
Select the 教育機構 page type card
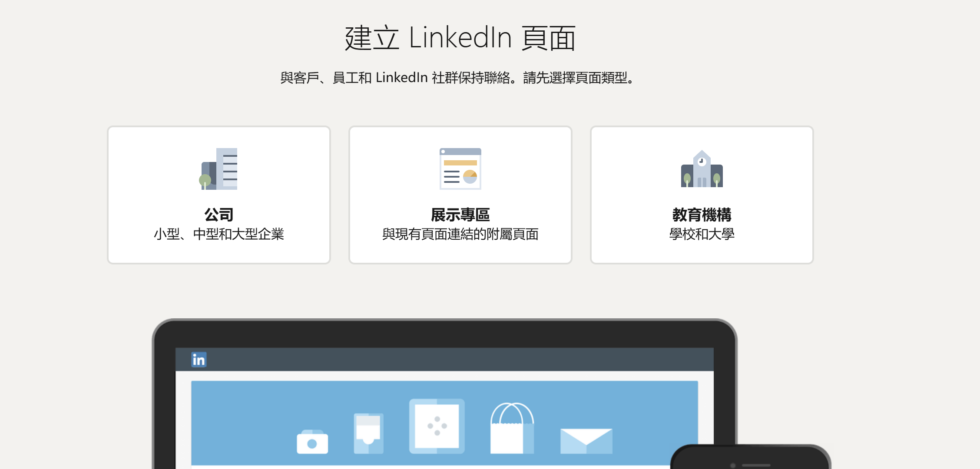click(701, 195)
